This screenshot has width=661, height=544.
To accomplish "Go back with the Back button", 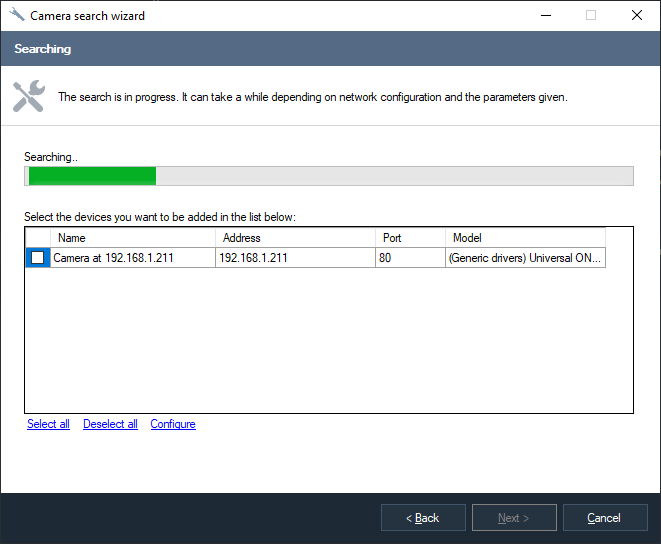I will point(423,518).
